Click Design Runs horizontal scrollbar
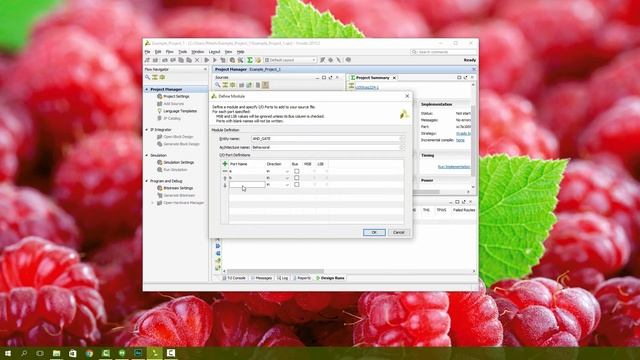 (x=276, y=271)
